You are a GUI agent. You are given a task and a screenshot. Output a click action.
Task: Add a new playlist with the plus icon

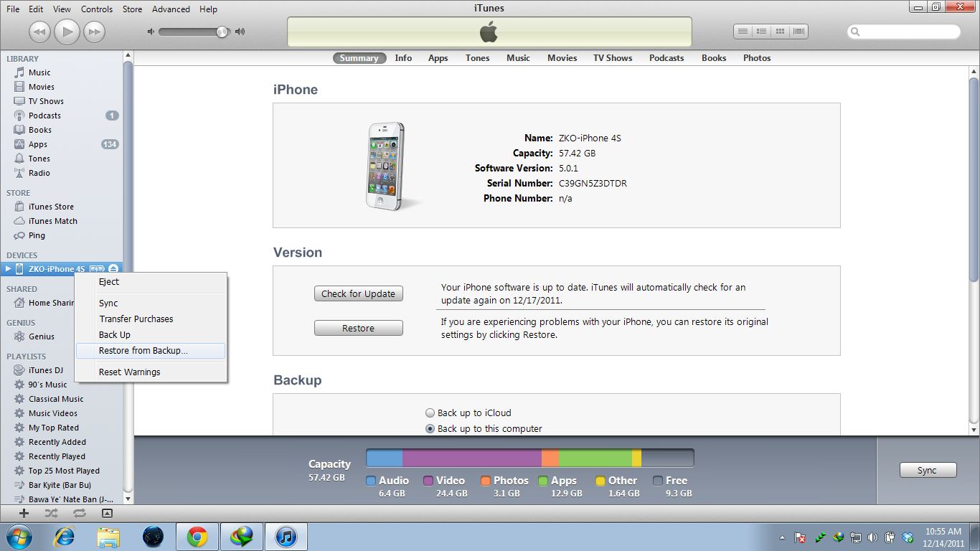[x=24, y=513]
